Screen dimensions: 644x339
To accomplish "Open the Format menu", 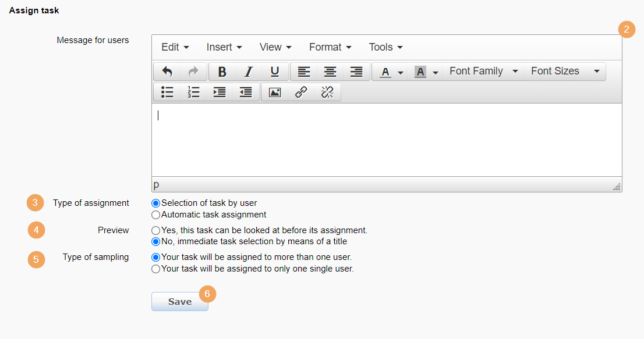I will point(330,47).
